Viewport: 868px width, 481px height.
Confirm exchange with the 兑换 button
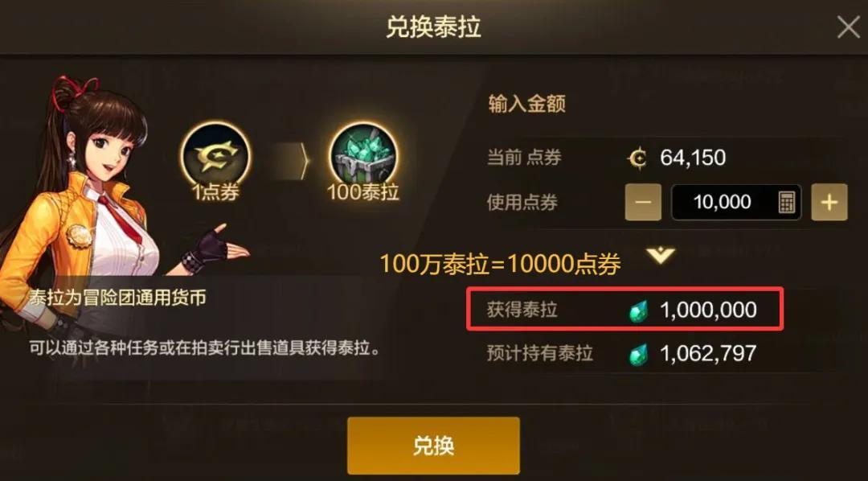[433, 446]
